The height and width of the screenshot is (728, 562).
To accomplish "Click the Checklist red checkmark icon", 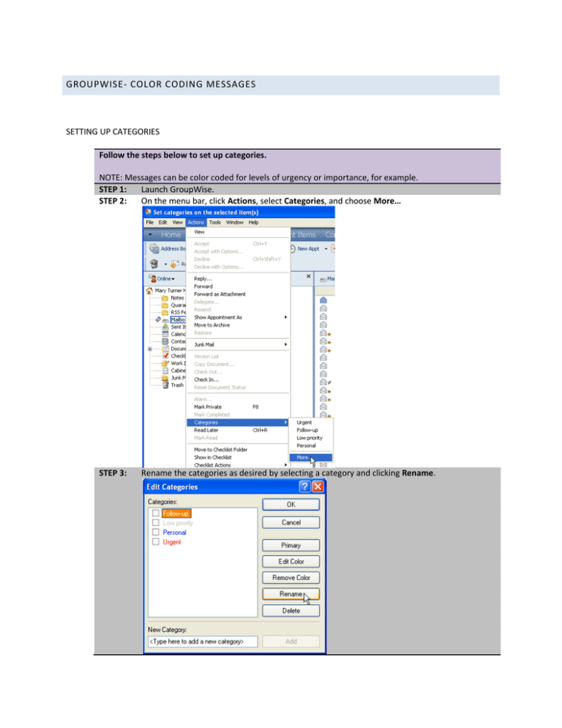I will pos(165,356).
